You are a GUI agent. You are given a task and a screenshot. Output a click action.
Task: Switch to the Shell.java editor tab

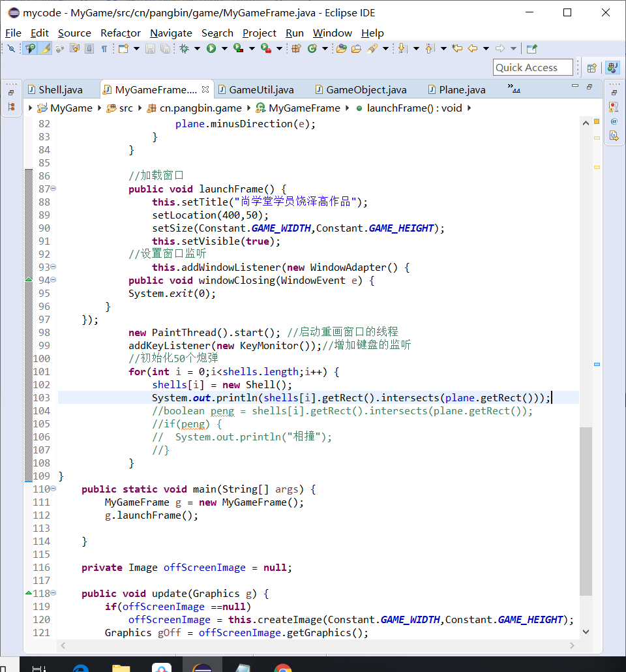click(x=61, y=89)
